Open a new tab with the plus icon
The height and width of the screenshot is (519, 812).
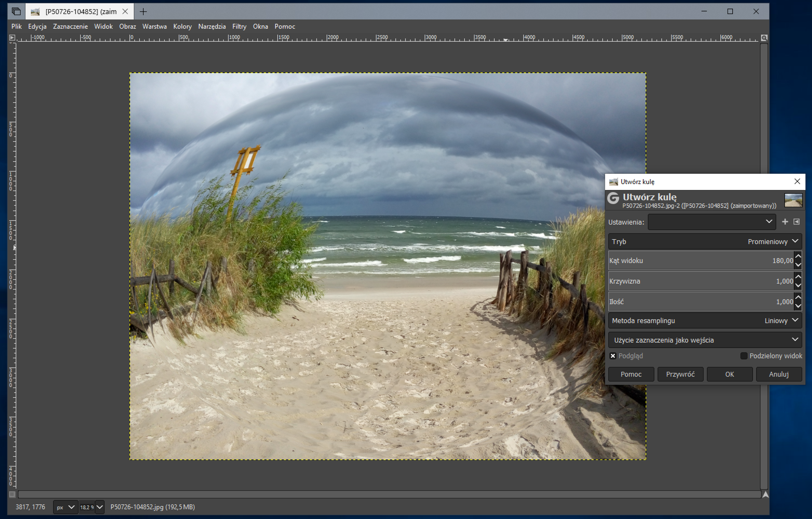tap(143, 12)
